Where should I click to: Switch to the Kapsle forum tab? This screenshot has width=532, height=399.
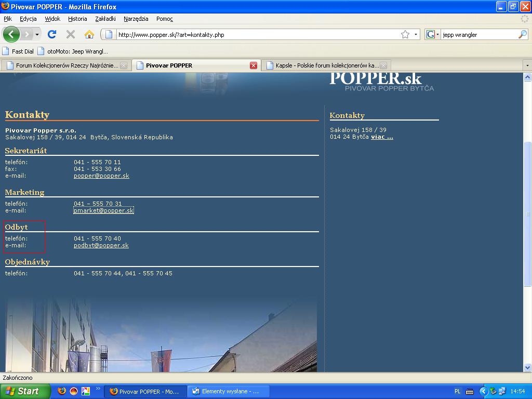coord(325,65)
